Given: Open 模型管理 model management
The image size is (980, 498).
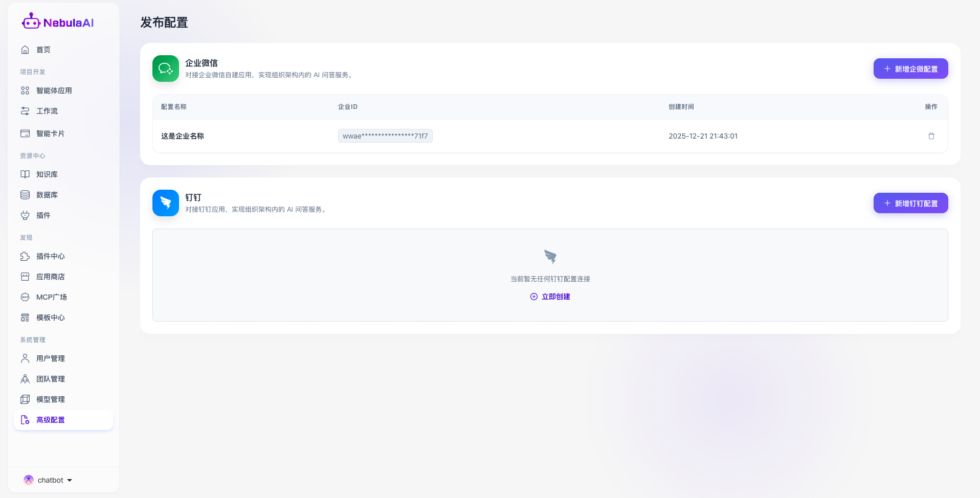Looking at the screenshot, I should click(50, 399).
